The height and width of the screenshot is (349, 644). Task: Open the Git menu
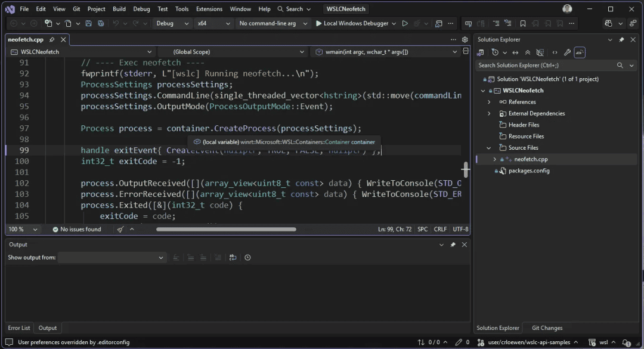[76, 8]
